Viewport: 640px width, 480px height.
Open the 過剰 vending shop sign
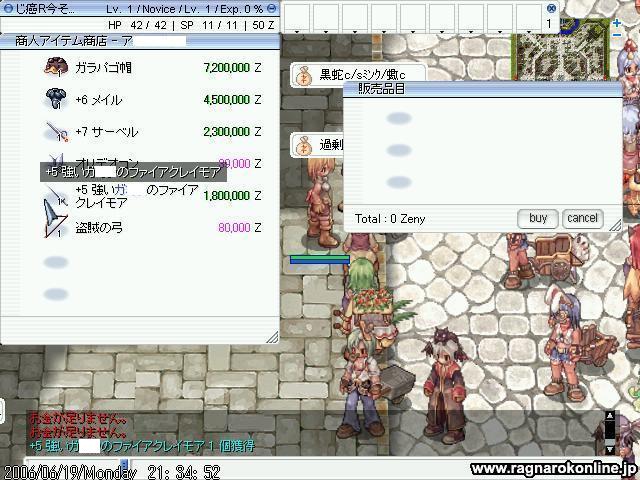click(x=318, y=145)
